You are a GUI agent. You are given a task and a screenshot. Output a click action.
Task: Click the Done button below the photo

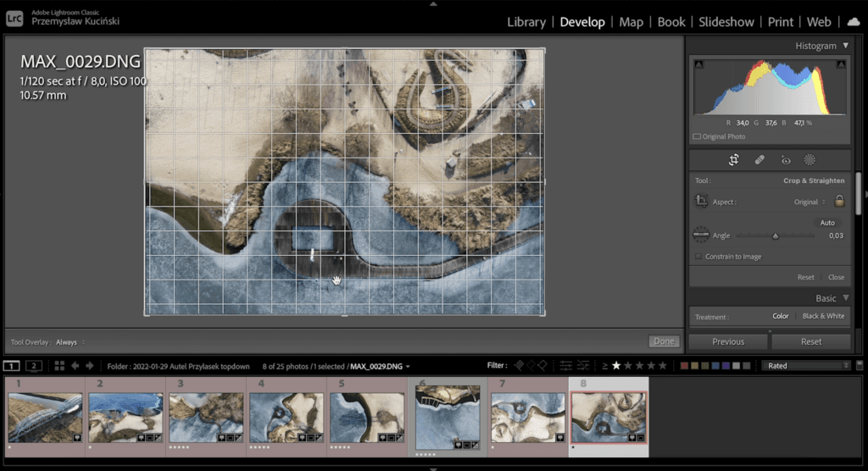(x=664, y=341)
